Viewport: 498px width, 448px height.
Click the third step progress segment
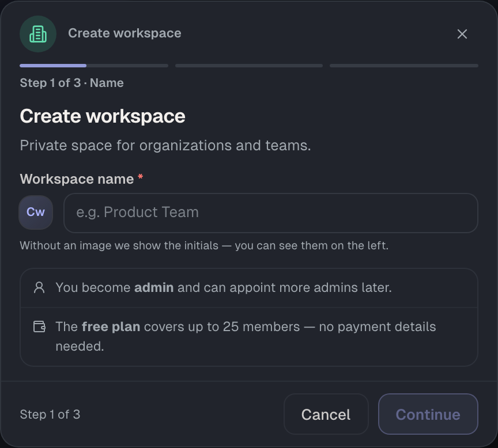pyautogui.click(x=404, y=66)
